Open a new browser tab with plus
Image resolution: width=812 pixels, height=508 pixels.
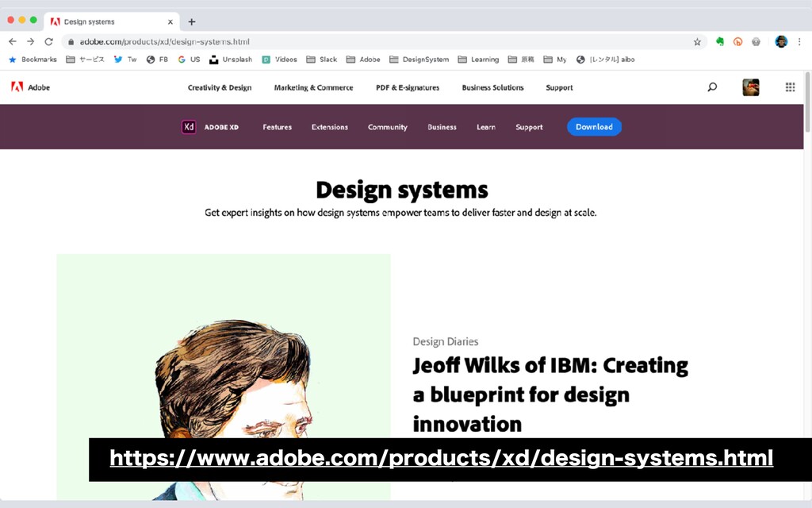[192, 21]
